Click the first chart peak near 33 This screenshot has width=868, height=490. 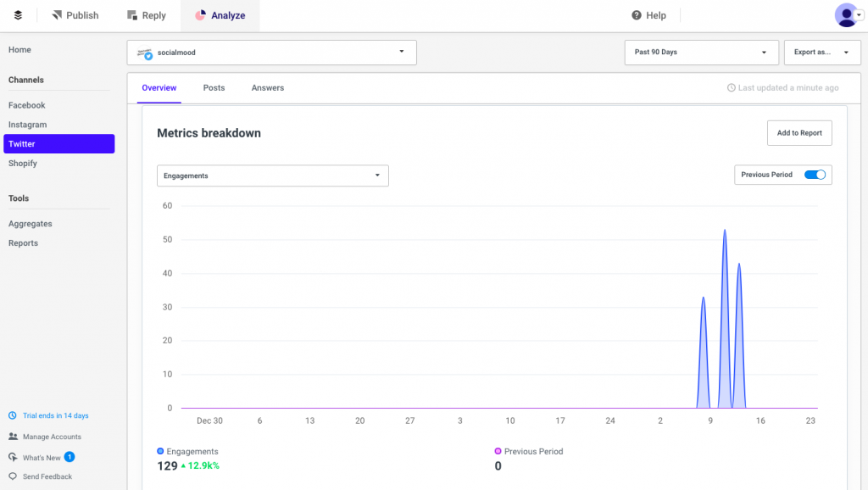point(703,298)
